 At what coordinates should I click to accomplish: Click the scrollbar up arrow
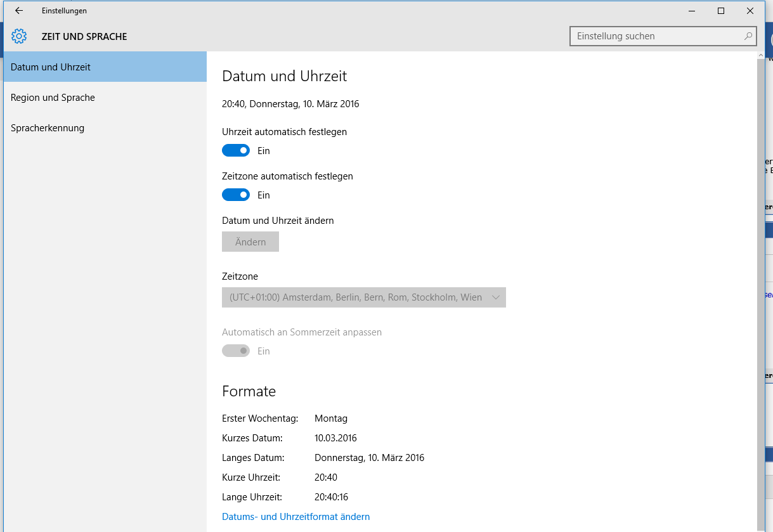(x=761, y=56)
